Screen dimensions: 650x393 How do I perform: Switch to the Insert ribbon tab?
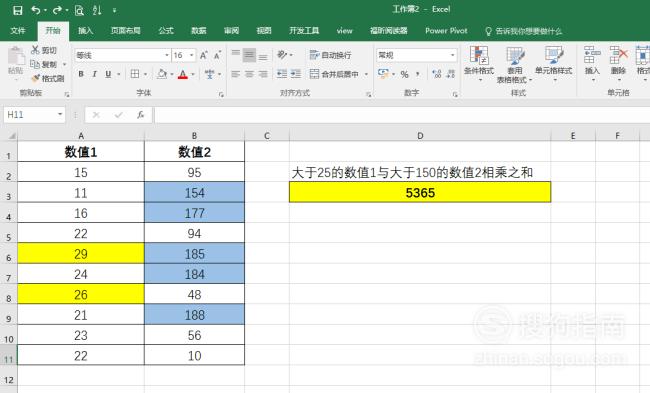[x=85, y=31]
